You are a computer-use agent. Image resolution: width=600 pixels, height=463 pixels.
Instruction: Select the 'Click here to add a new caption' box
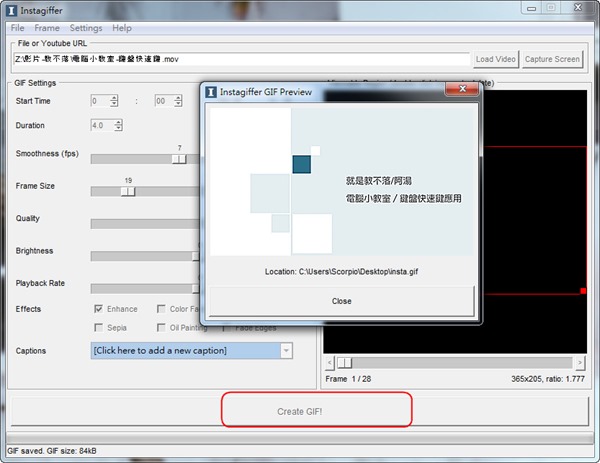(186, 351)
